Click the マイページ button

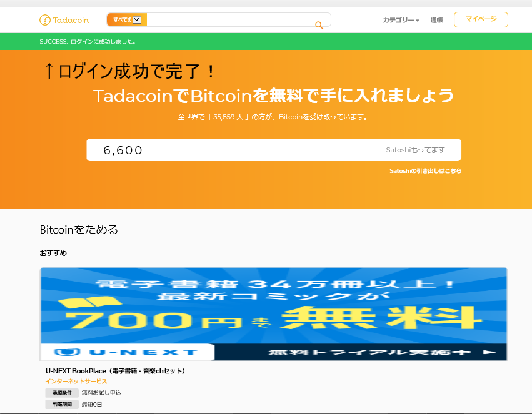pyautogui.click(x=481, y=19)
